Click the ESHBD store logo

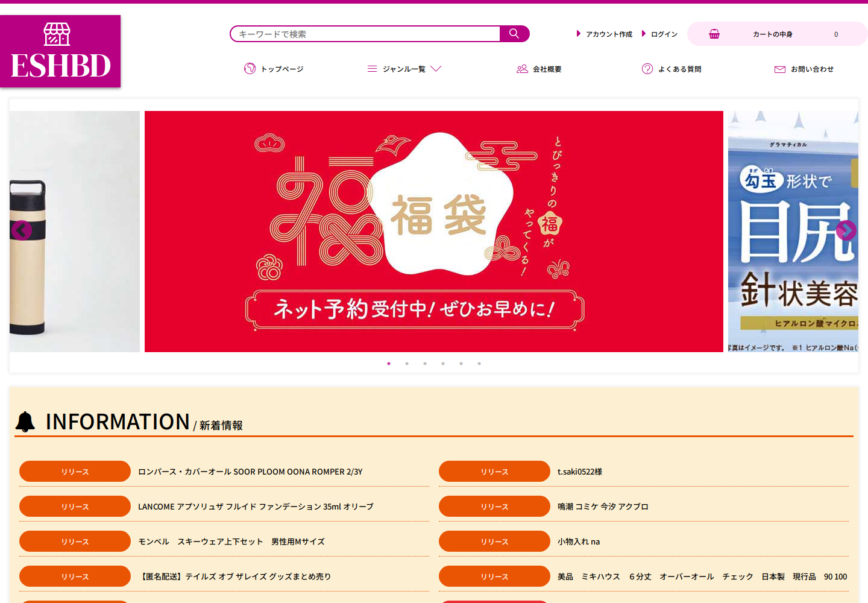click(x=60, y=51)
